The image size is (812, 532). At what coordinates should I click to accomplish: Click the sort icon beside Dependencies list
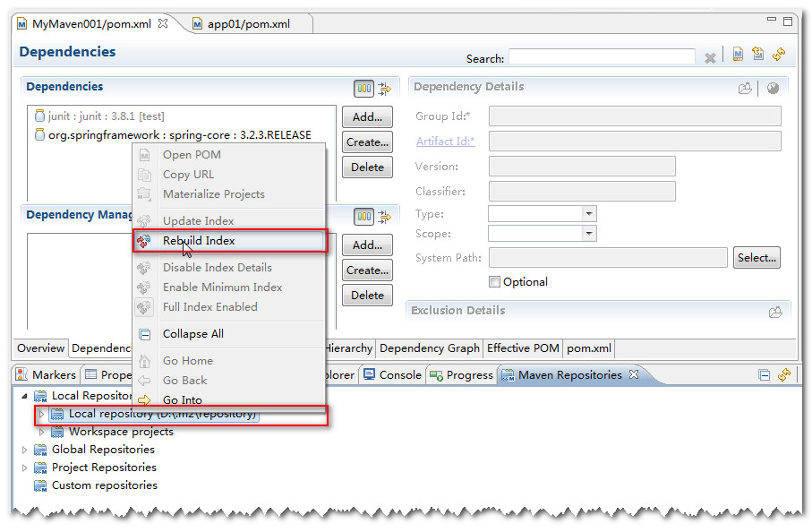point(385,89)
